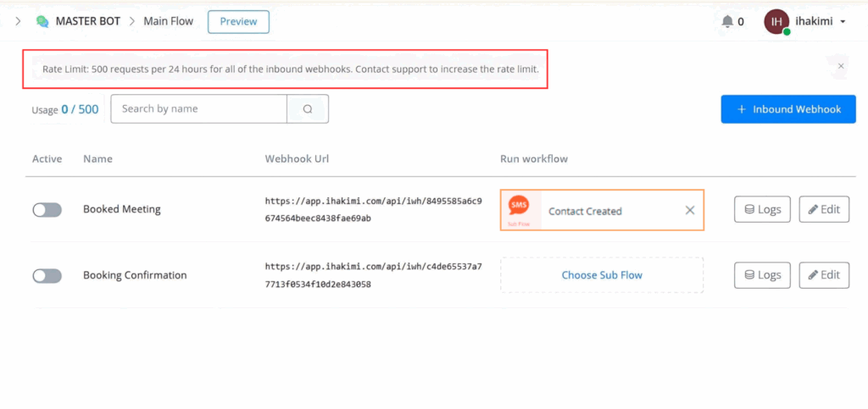Choose Sub Flow for Booking Confirmation

click(x=602, y=275)
